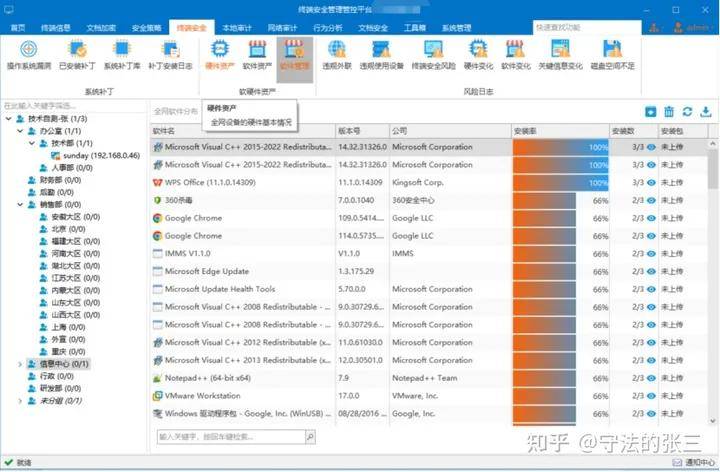Toggle eye icon for Google Chrome 109 row
The width and height of the screenshot is (720, 472).
pos(651,218)
